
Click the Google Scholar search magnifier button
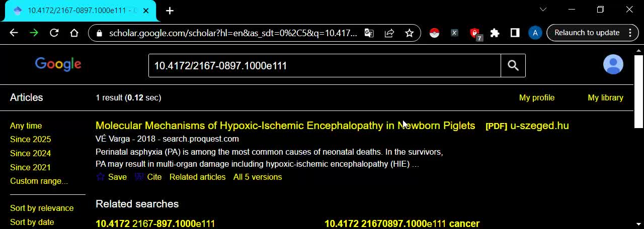[x=513, y=66]
